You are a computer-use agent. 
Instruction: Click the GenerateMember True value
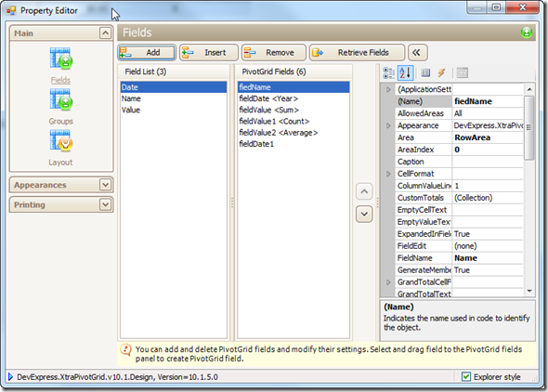(x=488, y=270)
